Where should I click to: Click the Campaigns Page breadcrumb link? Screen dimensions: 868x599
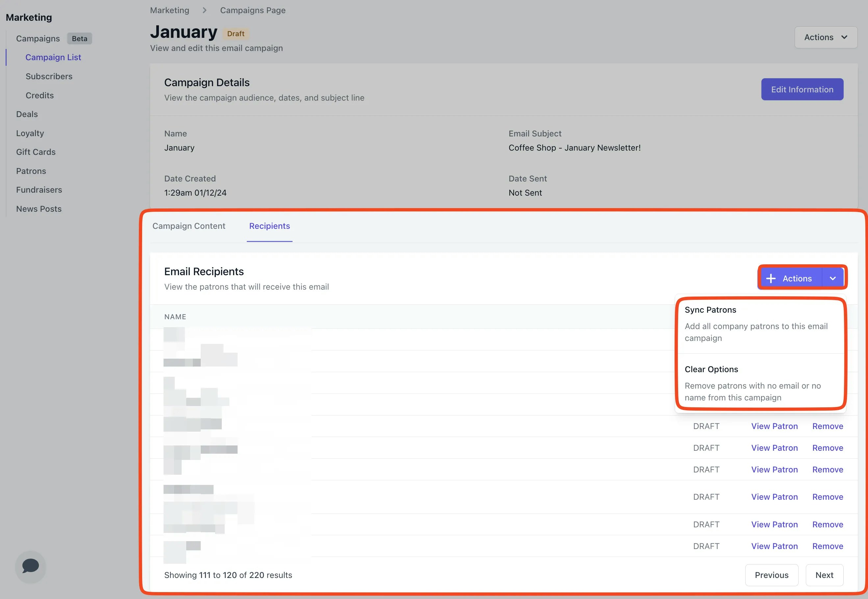(252, 10)
